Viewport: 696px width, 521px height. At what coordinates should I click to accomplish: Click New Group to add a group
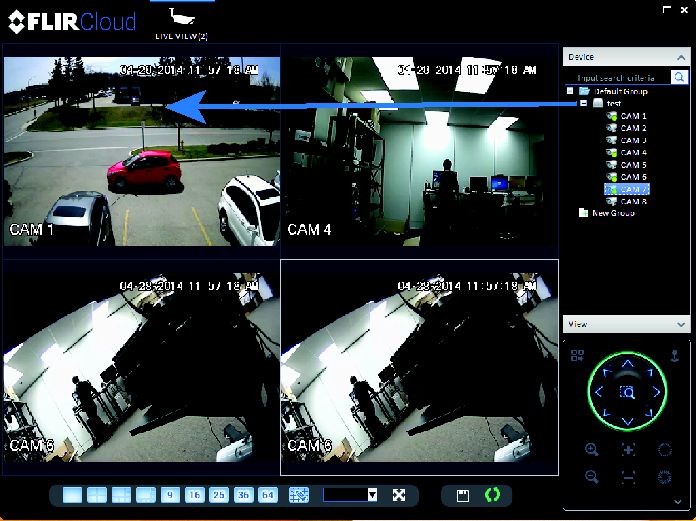coord(607,213)
